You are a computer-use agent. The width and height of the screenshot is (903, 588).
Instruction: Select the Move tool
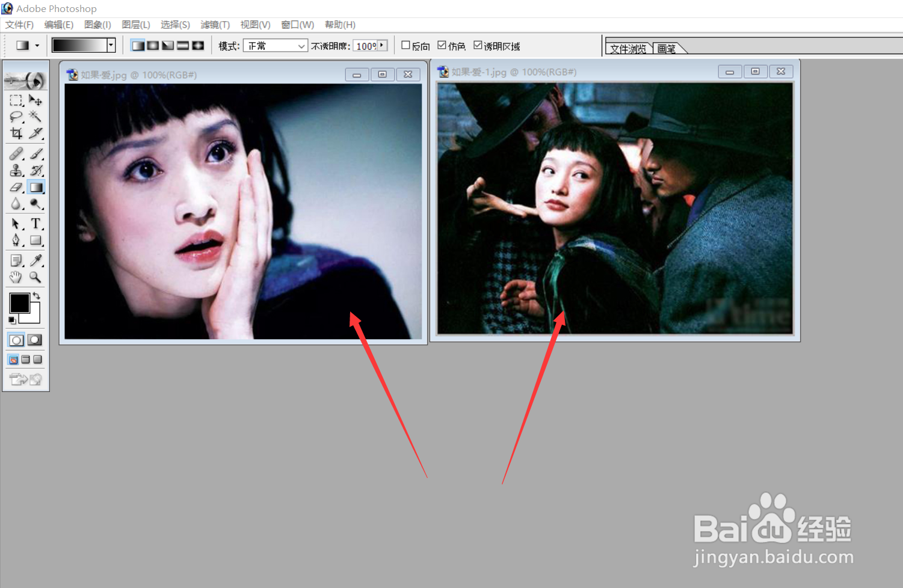tap(35, 100)
